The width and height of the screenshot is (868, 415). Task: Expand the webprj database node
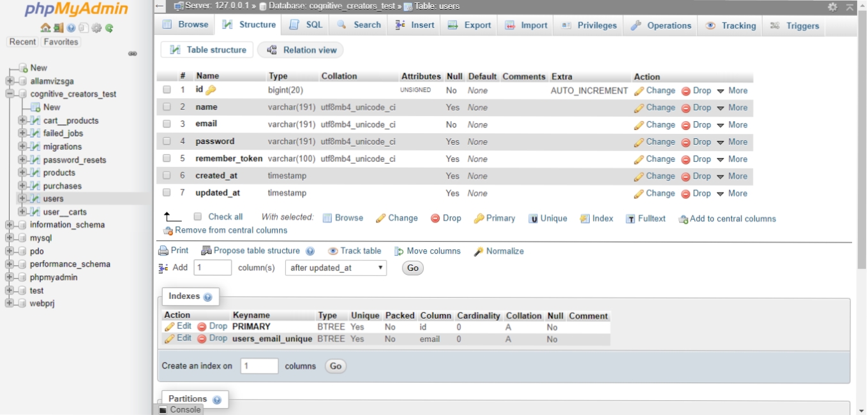(10, 303)
